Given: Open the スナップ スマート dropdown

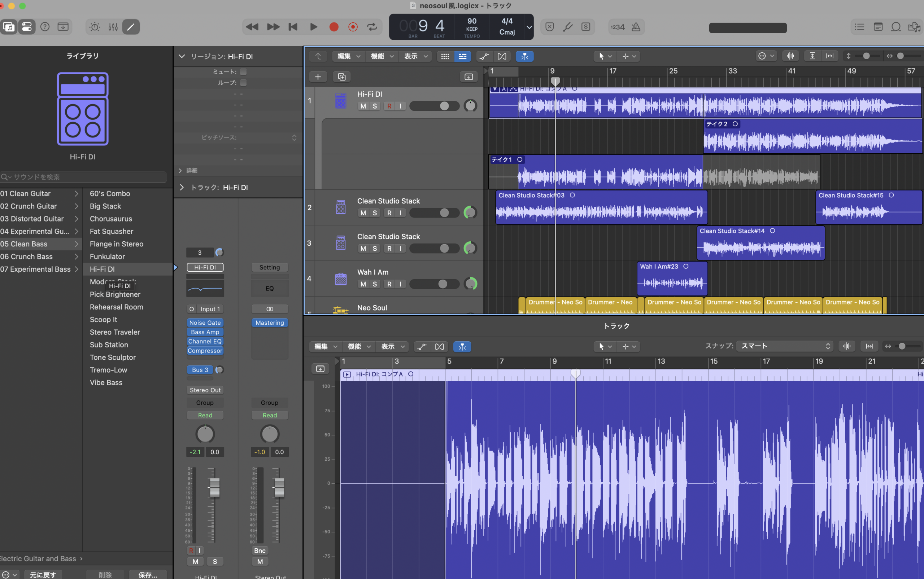Looking at the screenshot, I should pos(785,346).
